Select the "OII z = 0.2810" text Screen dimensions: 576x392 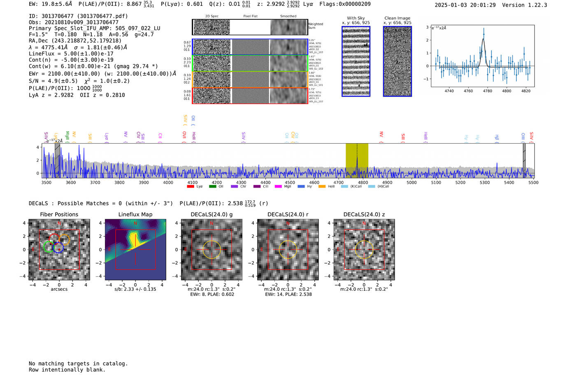point(102,95)
